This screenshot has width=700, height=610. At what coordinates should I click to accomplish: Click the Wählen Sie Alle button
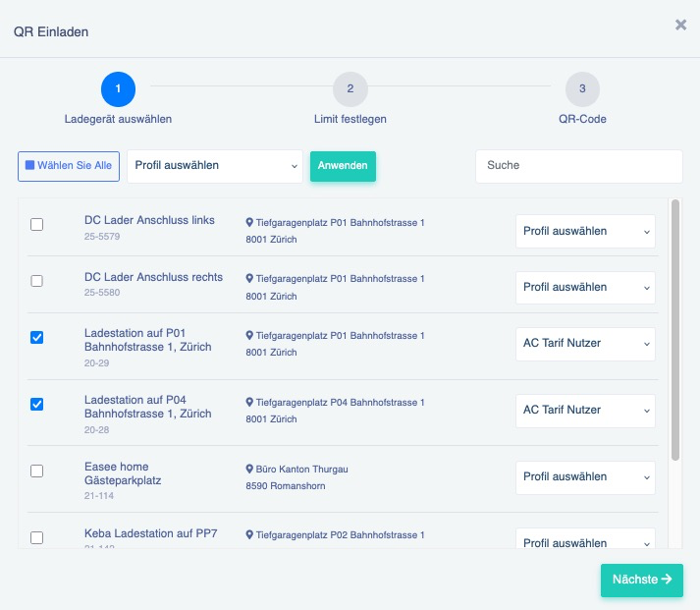[x=69, y=166]
